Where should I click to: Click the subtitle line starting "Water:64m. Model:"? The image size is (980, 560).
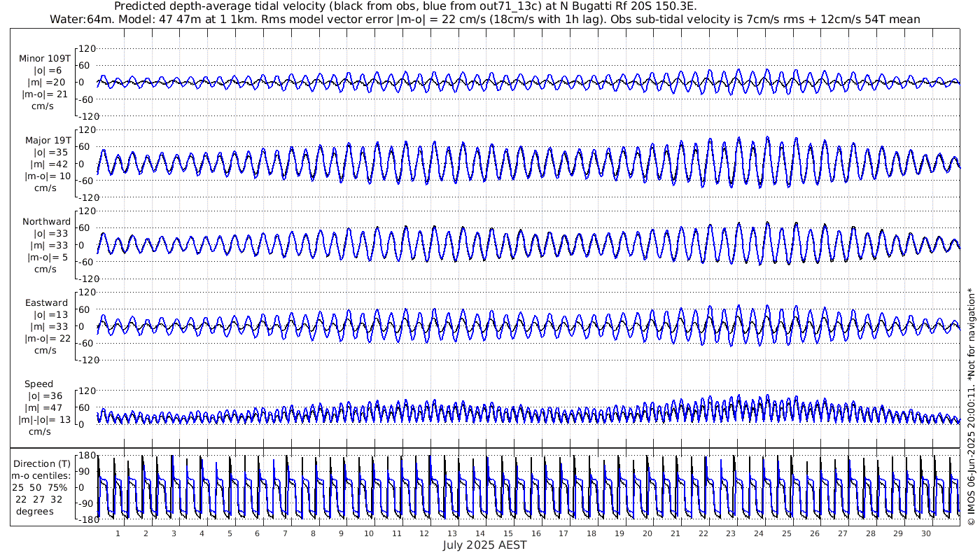[x=484, y=19]
